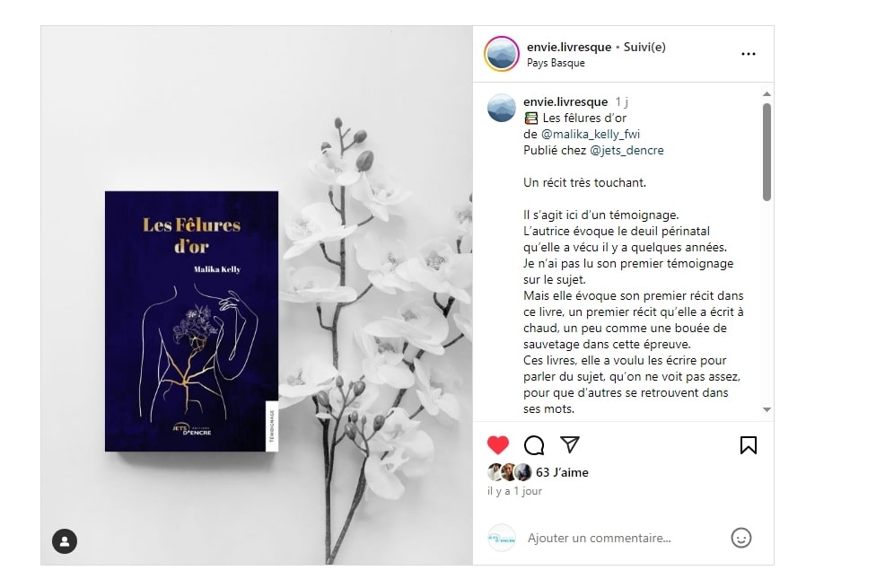The height and width of the screenshot is (588, 885).
Task: Open envie.livresque story profile picture in header
Action: pyautogui.click(x=501, y=54)
